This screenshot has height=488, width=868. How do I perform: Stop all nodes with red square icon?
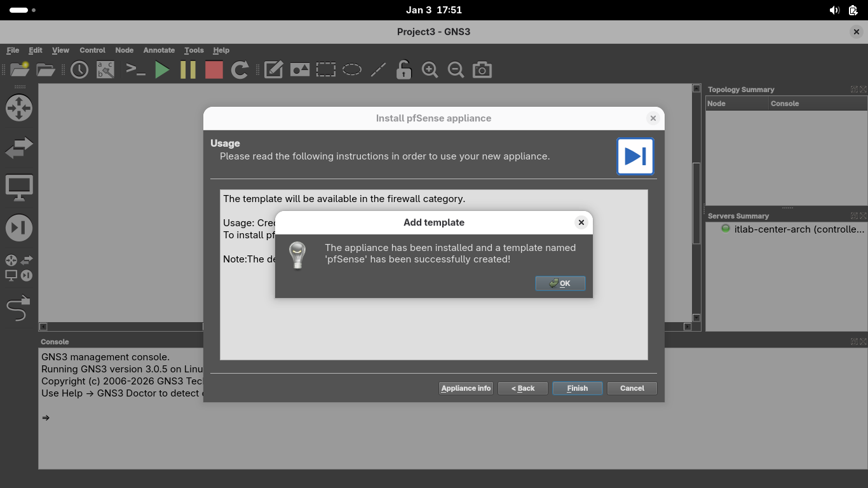pyautogui.click(x=214, y=70)
